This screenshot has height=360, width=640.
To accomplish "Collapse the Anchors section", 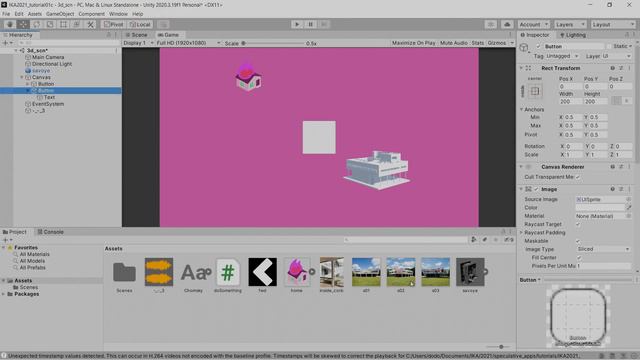I will [x=522, y=109].
